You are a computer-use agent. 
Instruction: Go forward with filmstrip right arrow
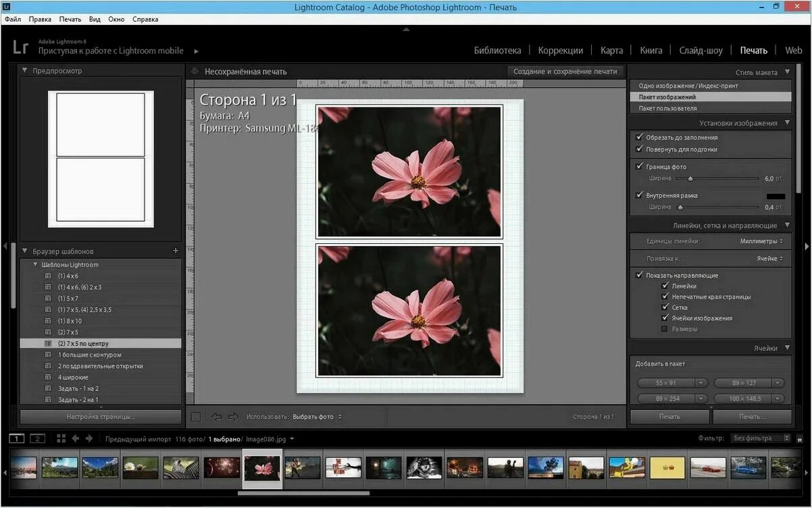89,438
